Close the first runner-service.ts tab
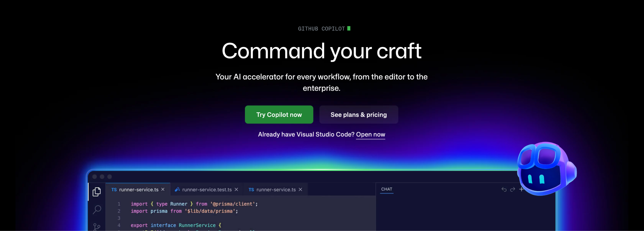The height and width of the screenshot is (231, 644). (163, 189)
